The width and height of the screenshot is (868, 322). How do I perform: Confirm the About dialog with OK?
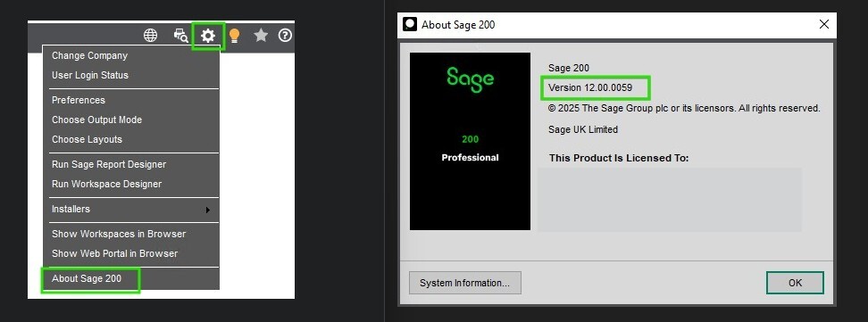(x=795, y=283)
